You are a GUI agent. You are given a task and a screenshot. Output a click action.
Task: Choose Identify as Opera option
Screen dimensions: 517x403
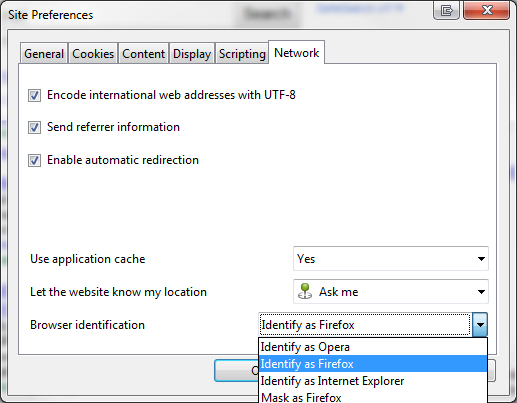click(373, 347)
